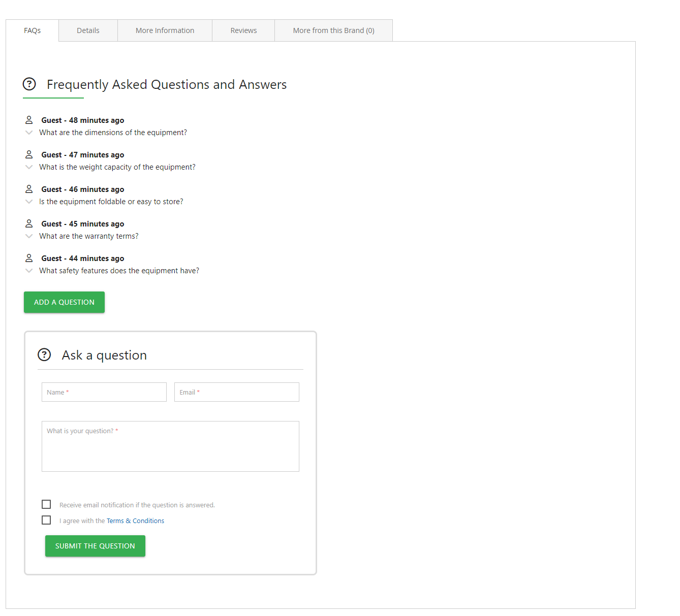The width and height of the screenshot is (680, 616).
Task: Click the question mark icon in Ask a question
Action: [44, 355]
